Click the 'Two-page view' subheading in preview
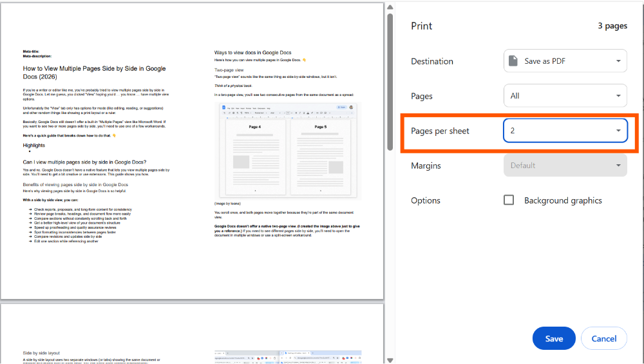 pos(229,70)
